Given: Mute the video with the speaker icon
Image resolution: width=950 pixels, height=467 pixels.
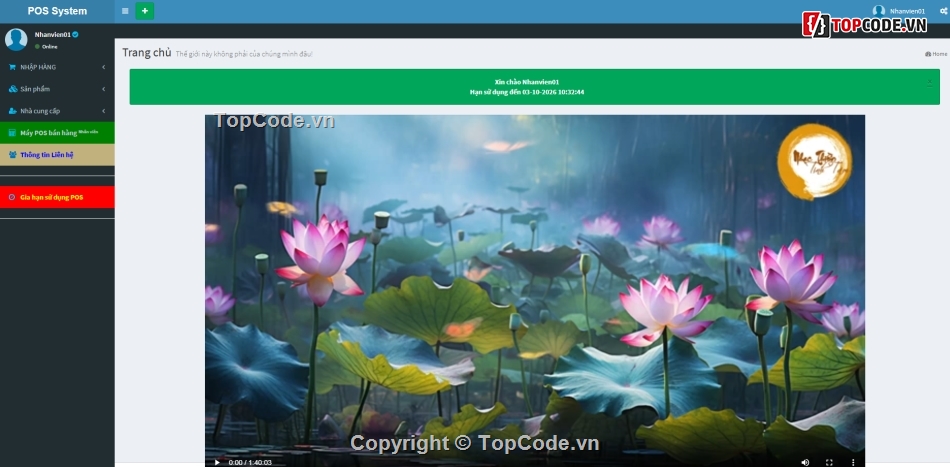Looking at the screenshot, I should pyautogui.click(x=805, y=462).
